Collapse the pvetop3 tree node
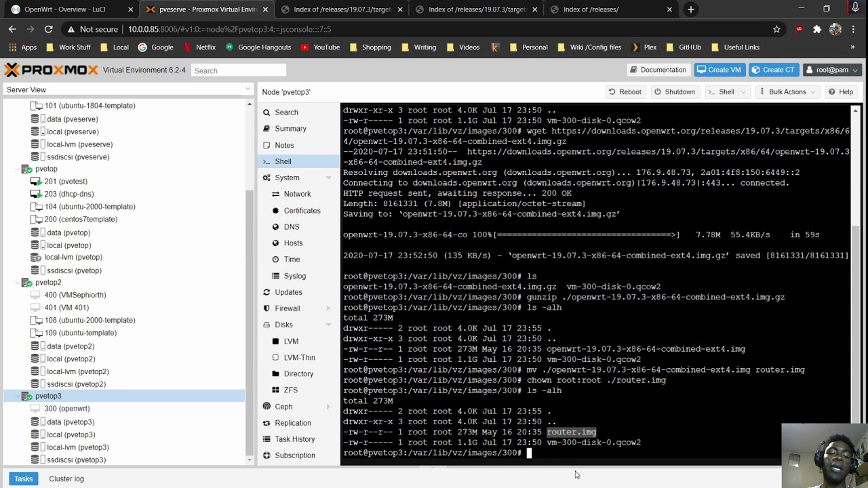The image size is (868, 488). pos(16,396)
